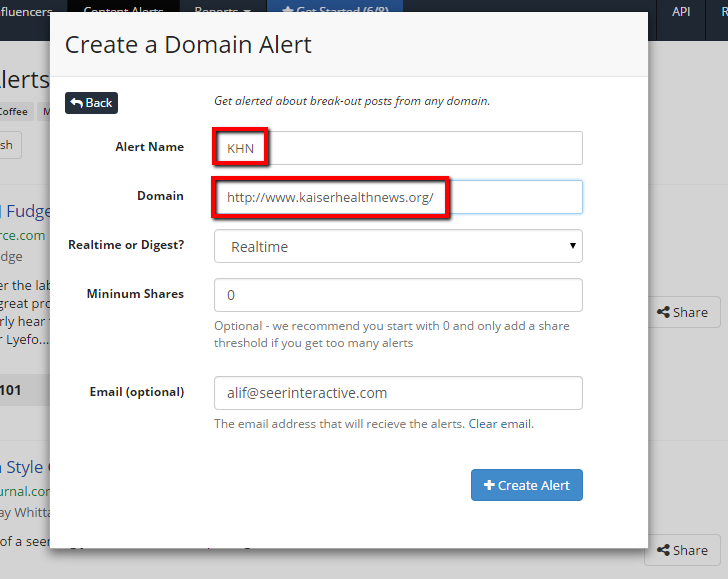Open the Realtime or Digest dropdown
728x579 pixels.
click(x=398, y=246)
